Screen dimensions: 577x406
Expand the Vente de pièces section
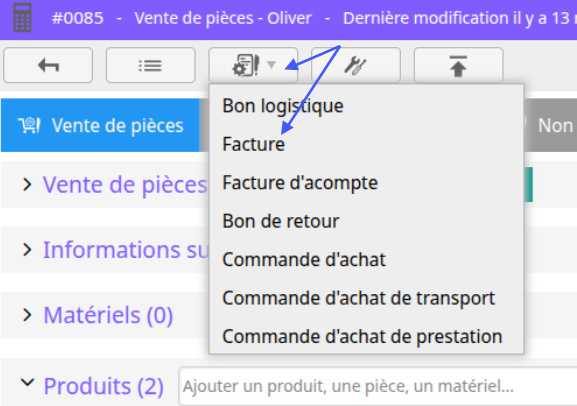pos(27,184)
